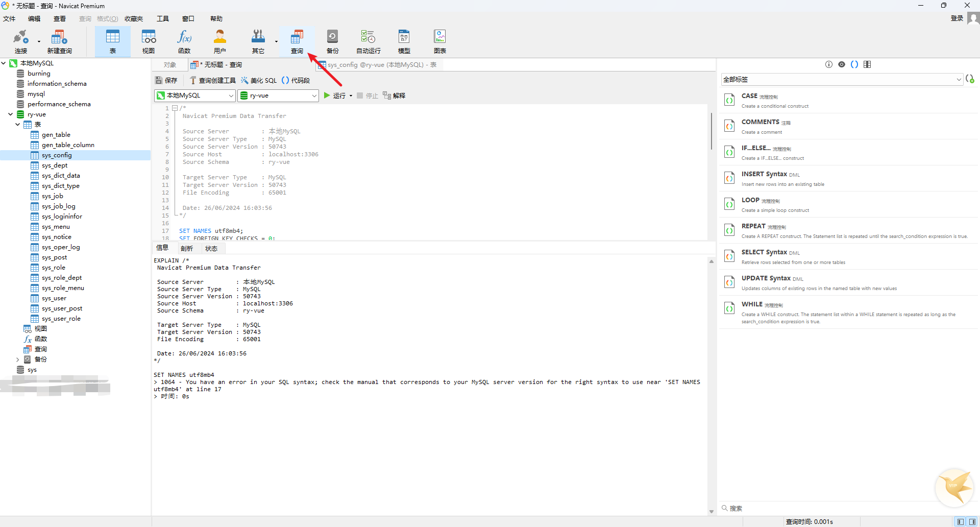980x527 pixels.
Task: Switch to the 状态 result tab
Action: (211, 249)
